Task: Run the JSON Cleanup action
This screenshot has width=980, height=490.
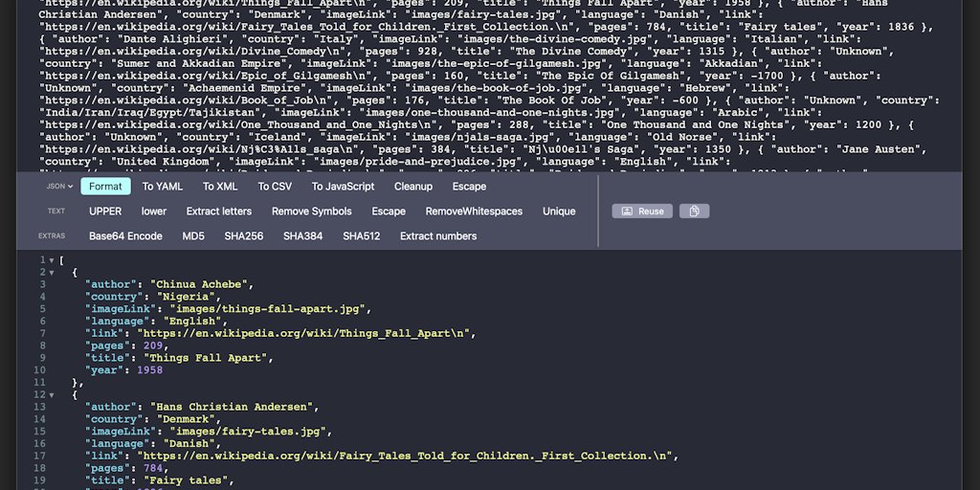Action: pos(413,187)
